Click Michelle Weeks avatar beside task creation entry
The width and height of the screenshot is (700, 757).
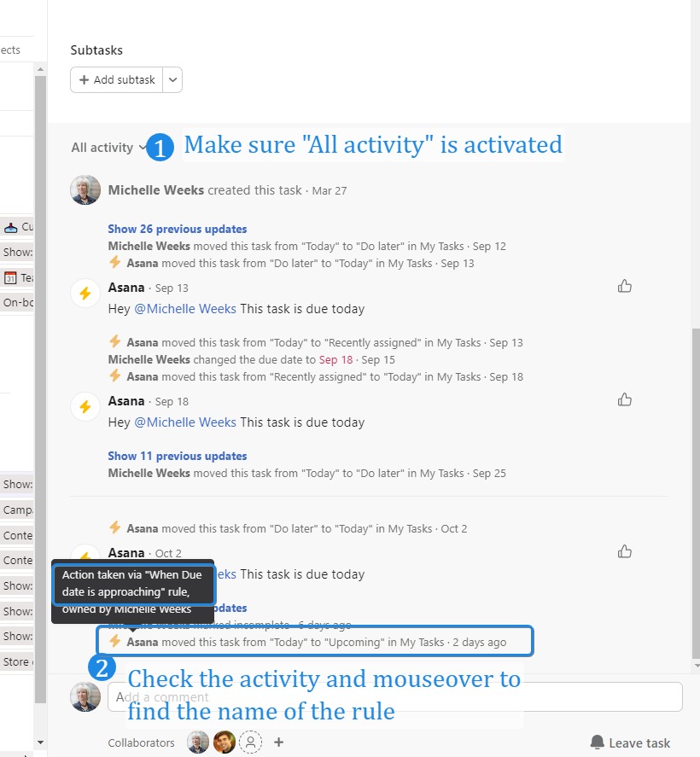point(85,189)
